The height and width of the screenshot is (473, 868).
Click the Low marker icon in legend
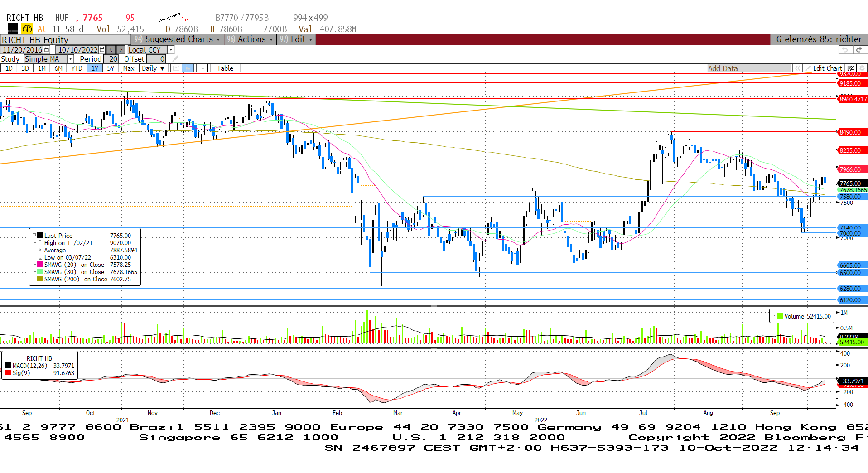(40, 257)
